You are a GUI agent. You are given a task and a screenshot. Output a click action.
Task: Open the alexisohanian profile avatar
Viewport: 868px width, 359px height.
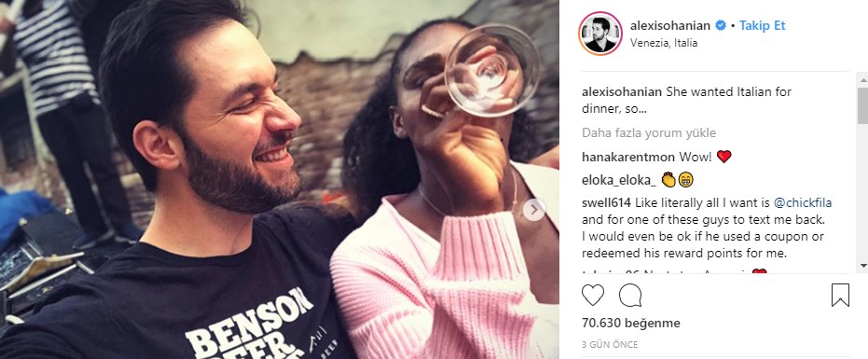coord(600,34)
